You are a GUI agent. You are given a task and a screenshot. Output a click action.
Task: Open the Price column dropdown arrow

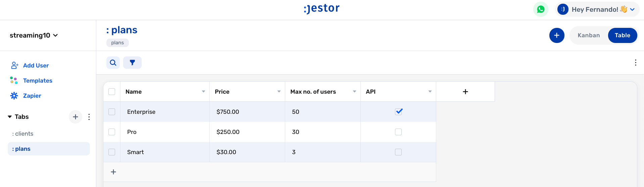[279, 92]
